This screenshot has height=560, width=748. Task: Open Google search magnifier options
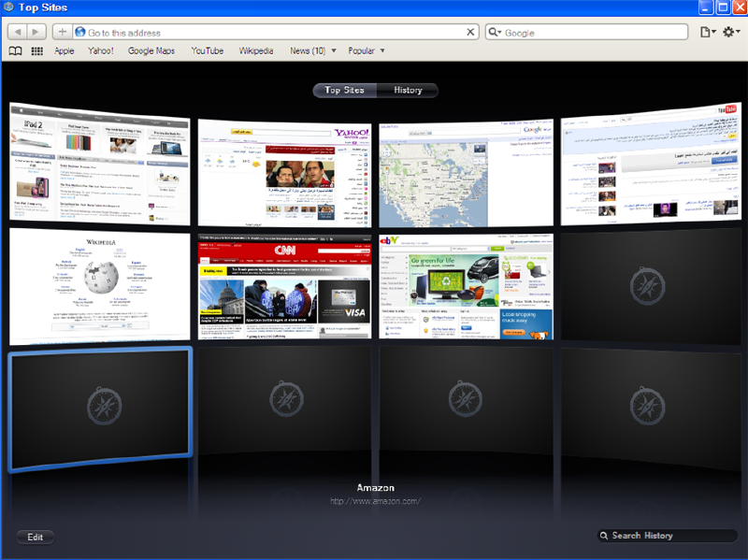click(x=495, y=32)
